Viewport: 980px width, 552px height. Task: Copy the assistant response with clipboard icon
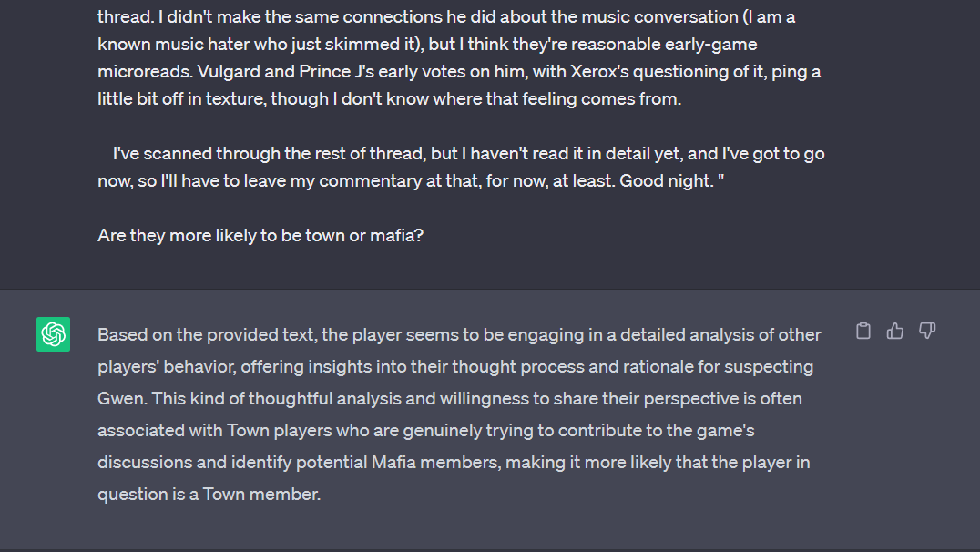pos(863,331)
